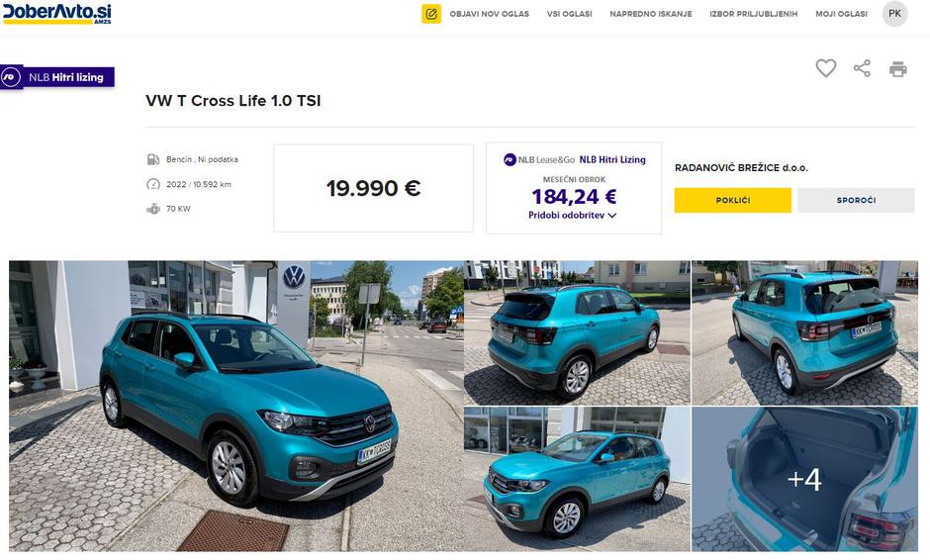This screenshot has height=560, width=930.
Task: Click the heart favorite icon
Action: 825,68
